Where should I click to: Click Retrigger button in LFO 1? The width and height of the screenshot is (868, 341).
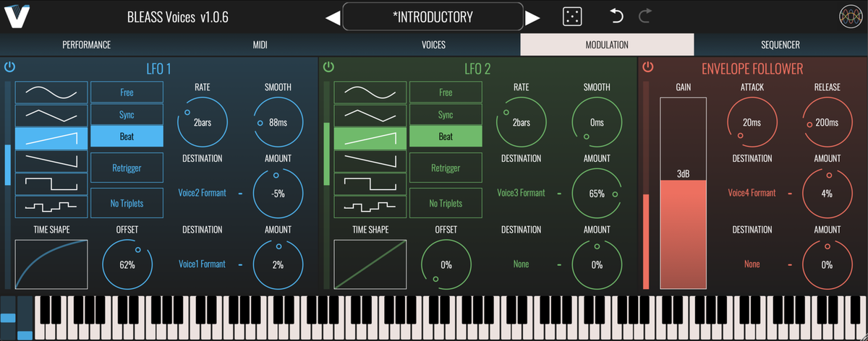pyautogui.click(x=127, y=168)
